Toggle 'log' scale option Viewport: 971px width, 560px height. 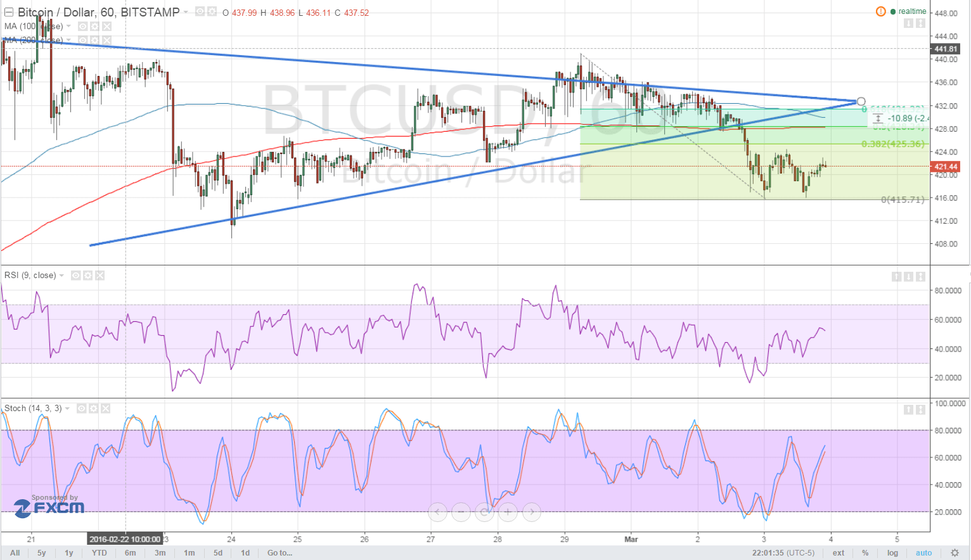click(892, 553)
